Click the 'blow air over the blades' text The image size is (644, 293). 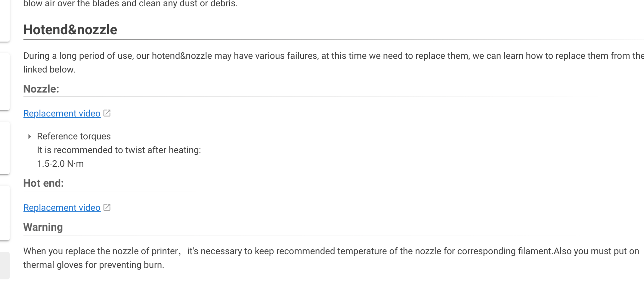(130, 4)
